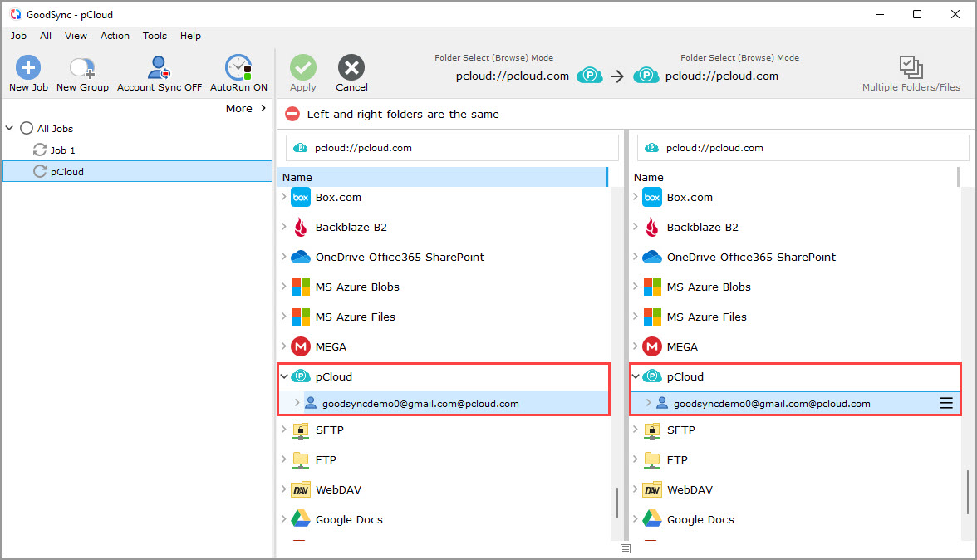
Task: Click the red error status icon
Action: [292, 114]
